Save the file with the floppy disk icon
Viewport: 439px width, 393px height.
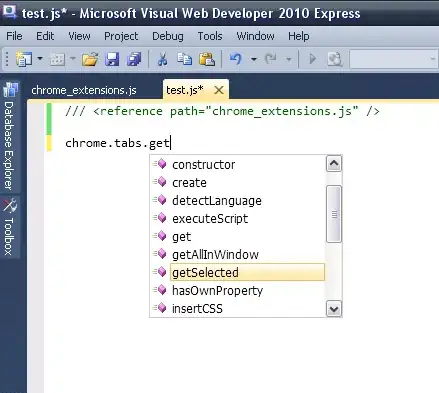112,59
